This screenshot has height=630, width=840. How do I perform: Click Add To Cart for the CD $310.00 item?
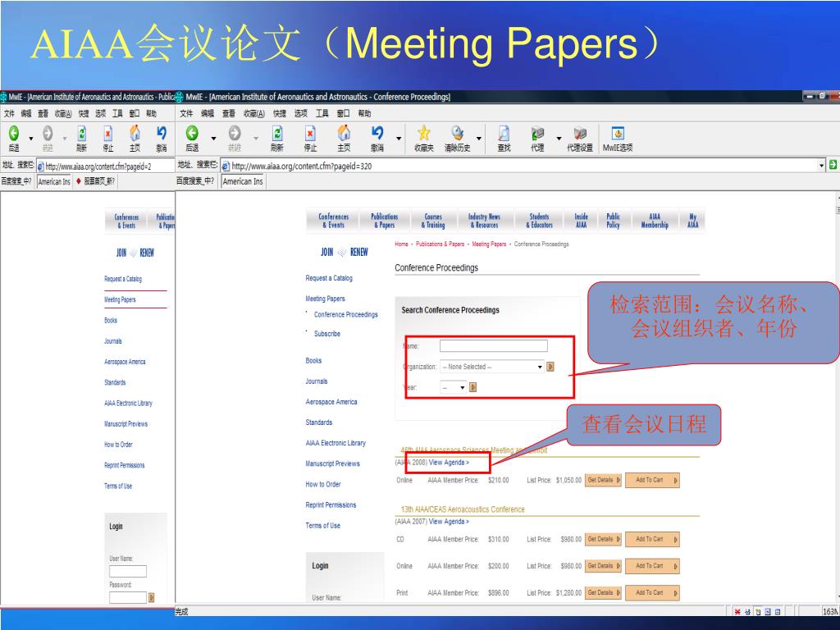point(652,539)
